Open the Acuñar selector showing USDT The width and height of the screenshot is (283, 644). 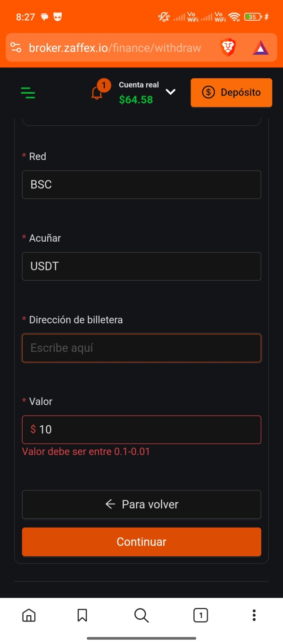[141, 266]
